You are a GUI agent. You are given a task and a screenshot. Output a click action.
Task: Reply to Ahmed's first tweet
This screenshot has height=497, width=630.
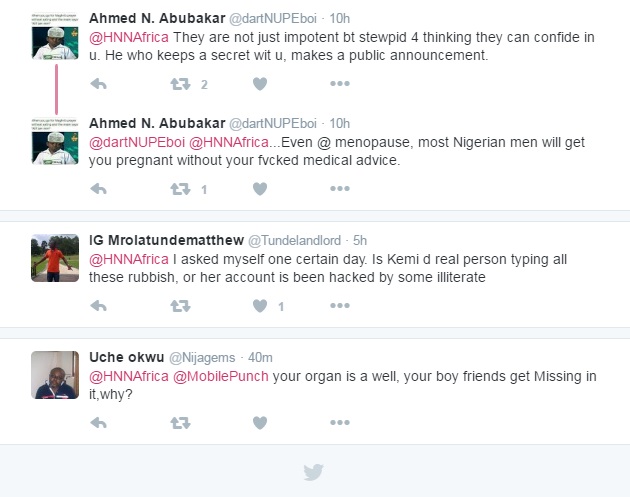pos(98,84)
